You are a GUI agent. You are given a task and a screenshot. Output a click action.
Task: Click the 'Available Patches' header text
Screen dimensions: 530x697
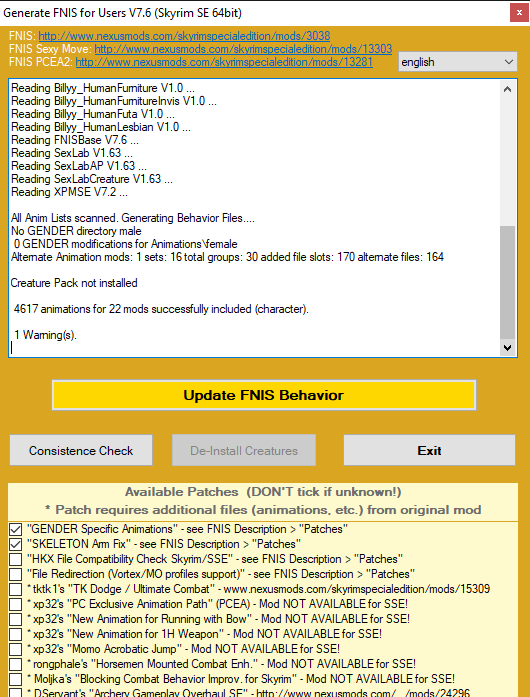click(x=263, y=492)
